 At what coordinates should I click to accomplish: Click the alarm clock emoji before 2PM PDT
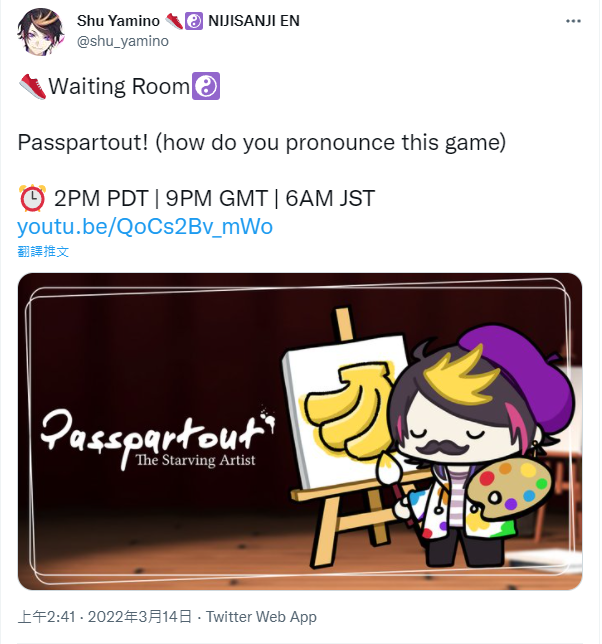[32, 198]
